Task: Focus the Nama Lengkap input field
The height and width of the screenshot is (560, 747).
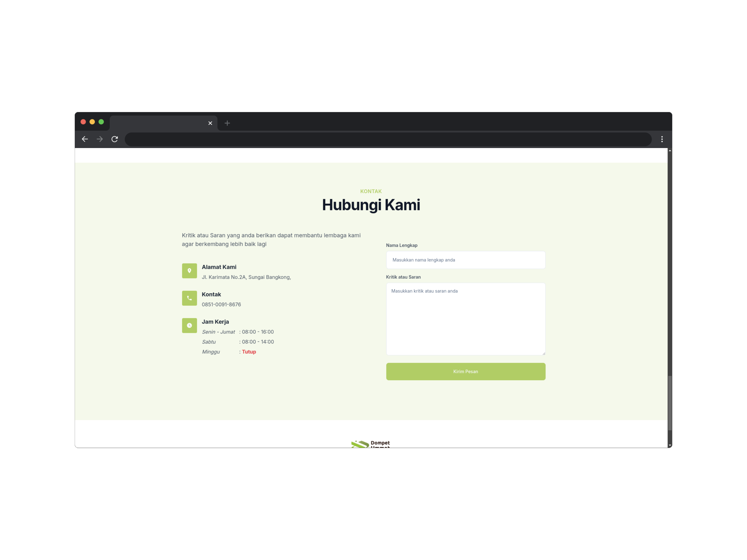Action: pos(465,260)
